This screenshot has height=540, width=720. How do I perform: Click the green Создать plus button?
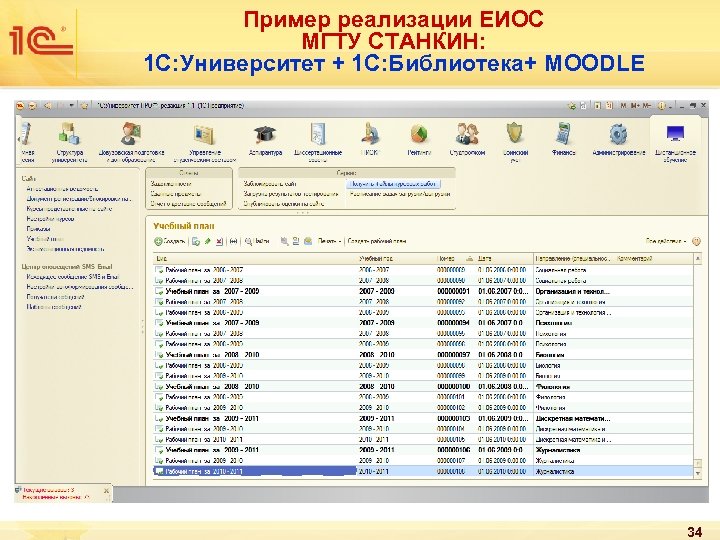169,241
